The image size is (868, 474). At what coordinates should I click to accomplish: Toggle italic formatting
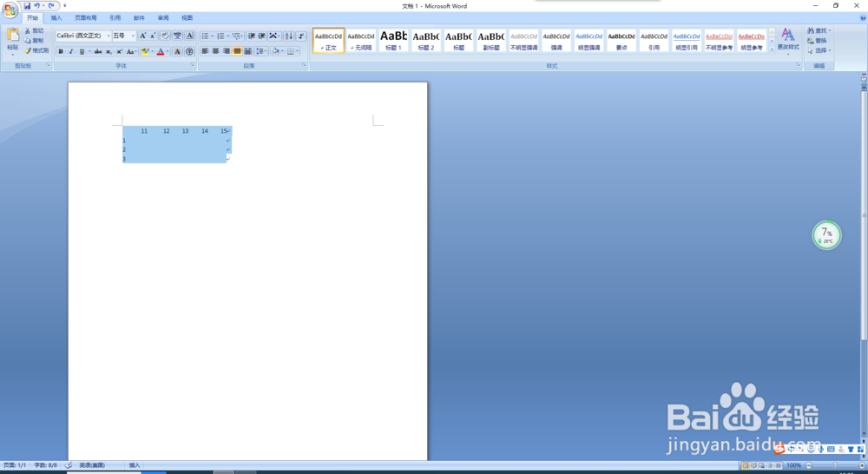coord(71,51)
